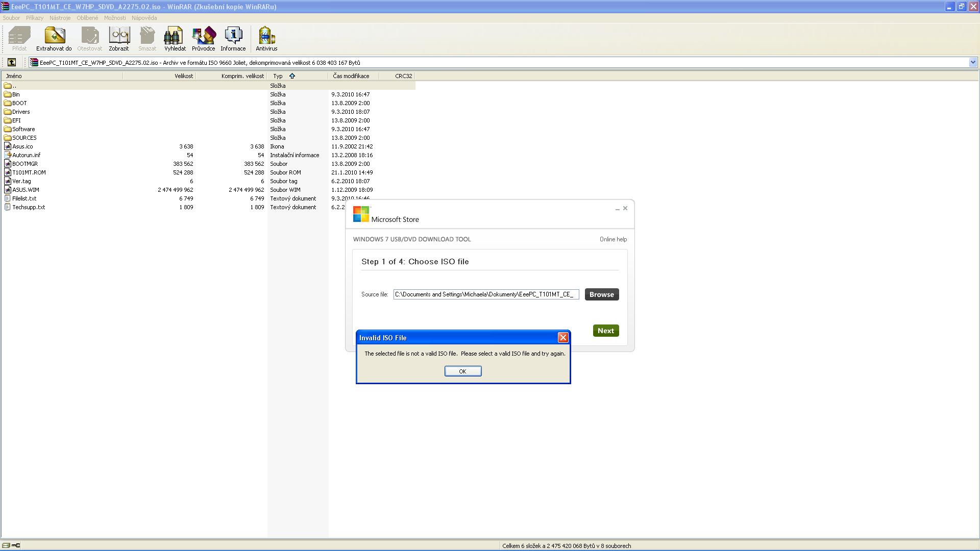
Task: Select the Software folder icon
Action: pyautogui.click(x=8, y=129)
